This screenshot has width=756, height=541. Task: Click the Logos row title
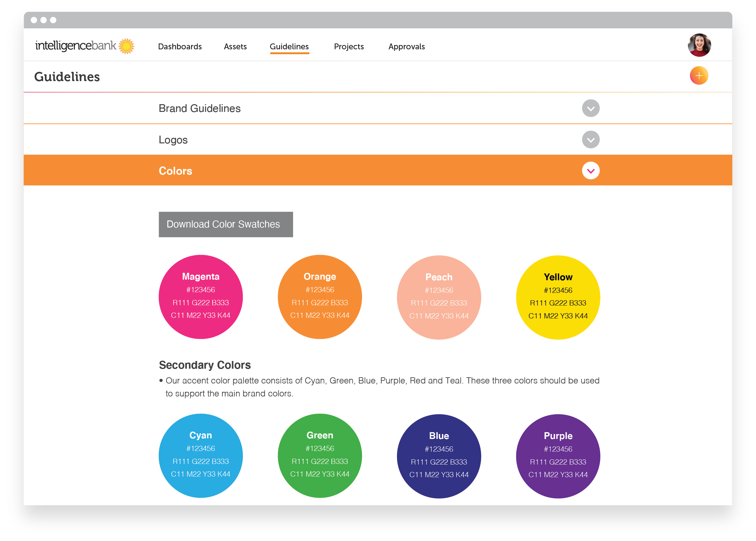pos(173,140)
